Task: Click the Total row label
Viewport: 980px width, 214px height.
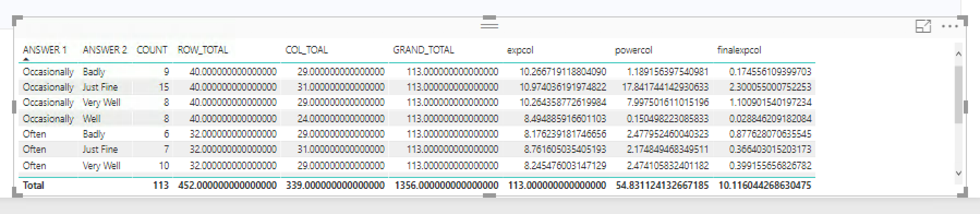Action: (33, 186)
